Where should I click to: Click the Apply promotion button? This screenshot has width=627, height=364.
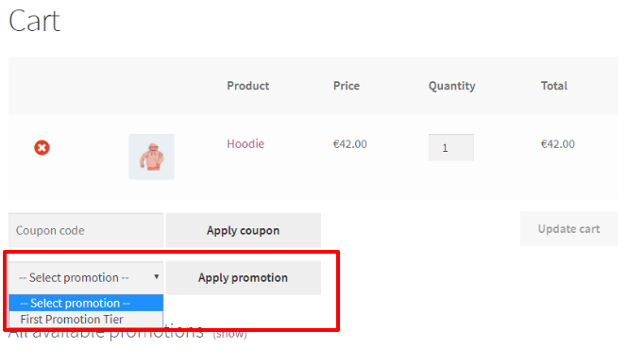tap(243, 278)
